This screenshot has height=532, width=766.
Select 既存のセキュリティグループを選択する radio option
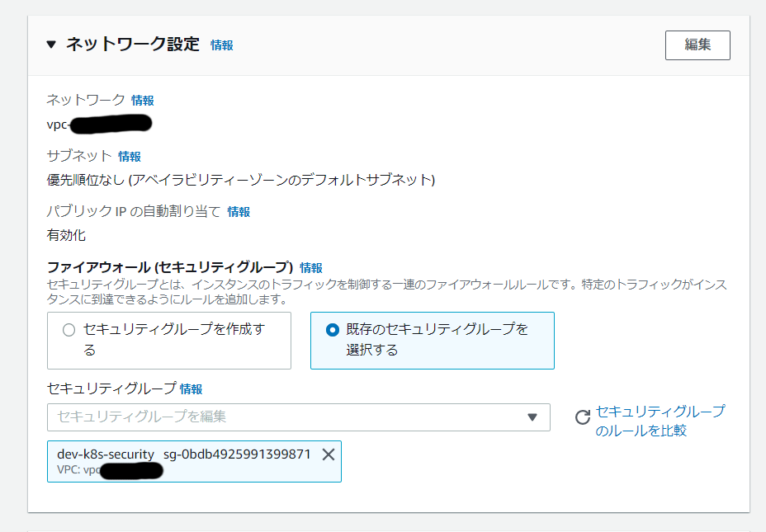pos(332,330)
